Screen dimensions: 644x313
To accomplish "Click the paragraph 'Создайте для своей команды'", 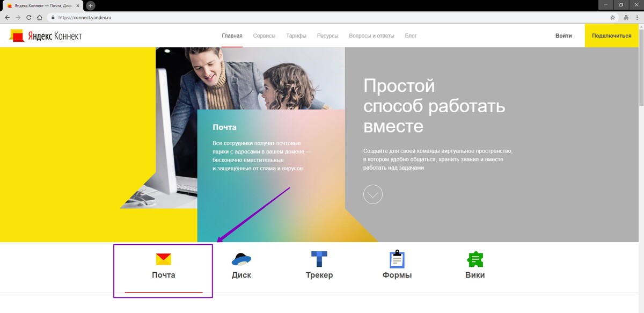I will pyautogui.click(x=438, y=159).
